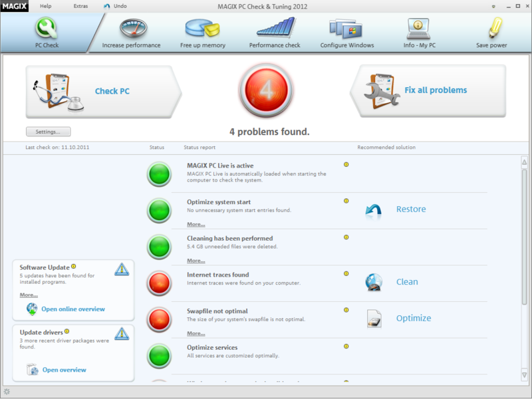Click red status light for Swapfile not optimal
Viewport: 532px width, 399px height.
[159, 319]
